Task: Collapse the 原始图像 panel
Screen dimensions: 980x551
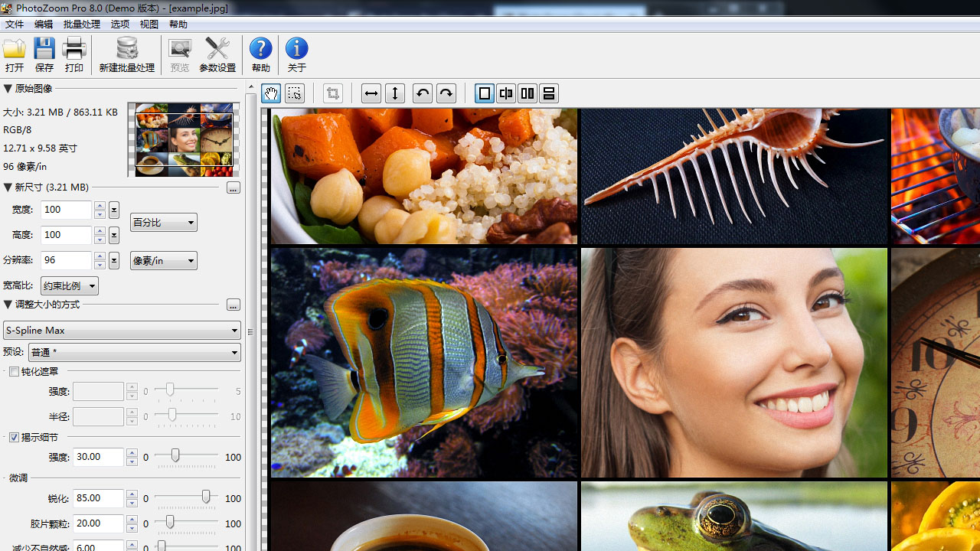Action: (6, 88)
